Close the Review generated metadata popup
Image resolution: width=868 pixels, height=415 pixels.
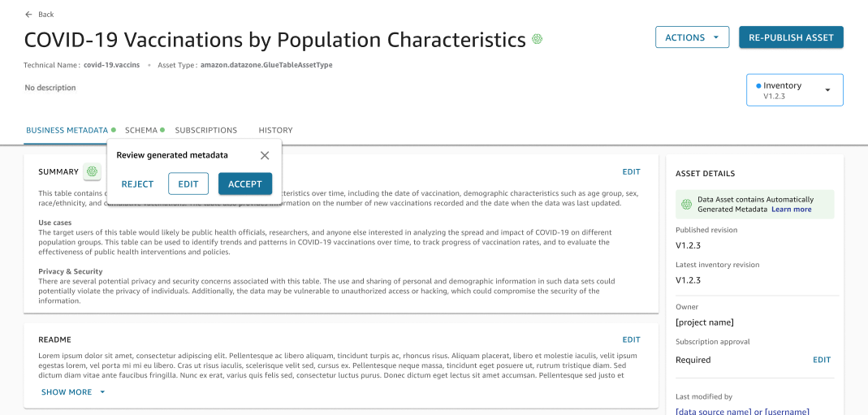click(x=265, y=155)
